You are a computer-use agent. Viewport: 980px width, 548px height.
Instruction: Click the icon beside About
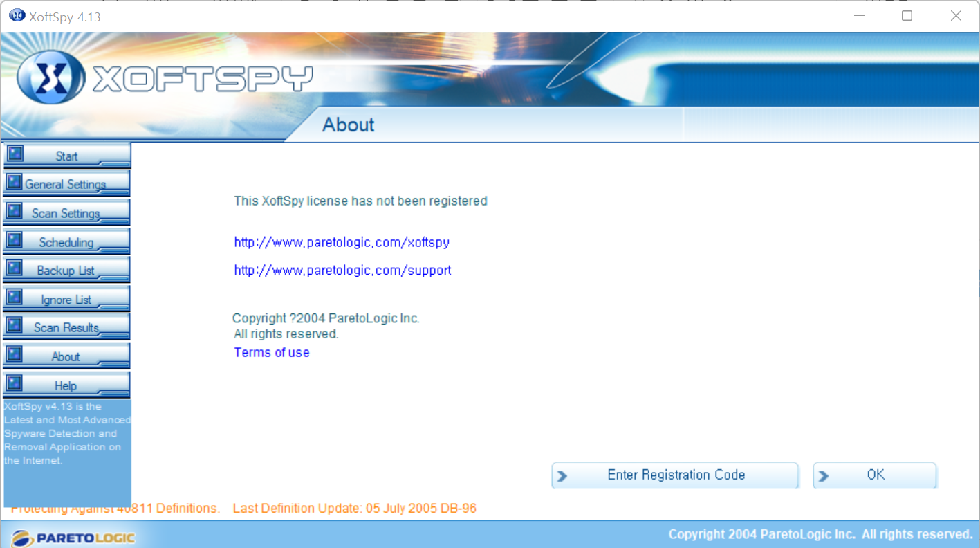tap(15, 354)
